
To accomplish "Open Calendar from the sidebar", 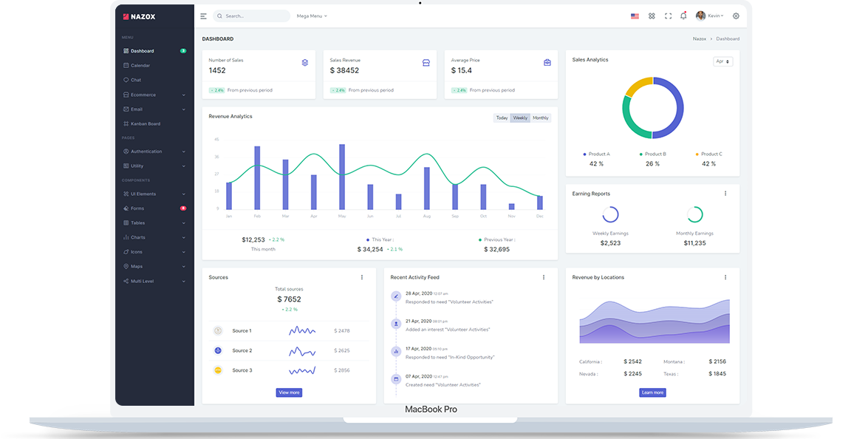I will tap(140, 66).
